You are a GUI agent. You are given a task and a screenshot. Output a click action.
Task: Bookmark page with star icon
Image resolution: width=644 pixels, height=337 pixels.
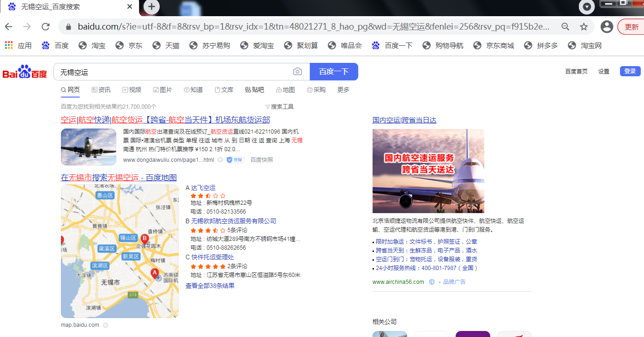pos(584,27)
